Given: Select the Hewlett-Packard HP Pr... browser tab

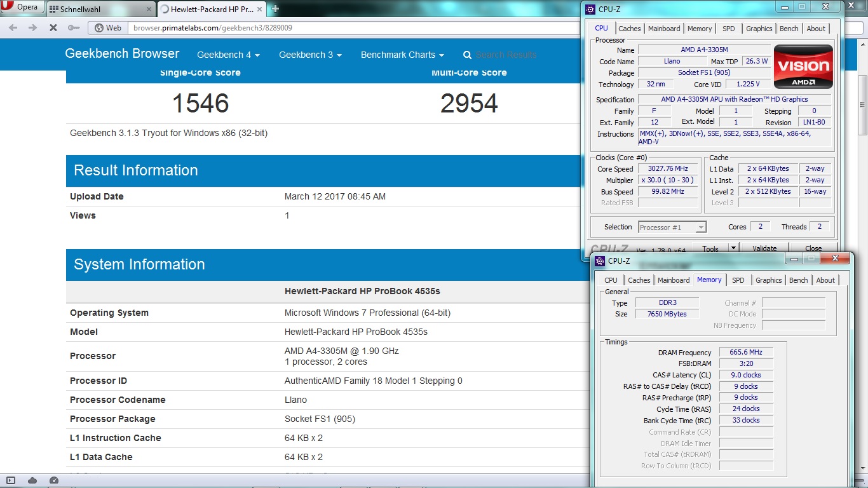Looking at the screenshot, I should click(x=212, y=10).
